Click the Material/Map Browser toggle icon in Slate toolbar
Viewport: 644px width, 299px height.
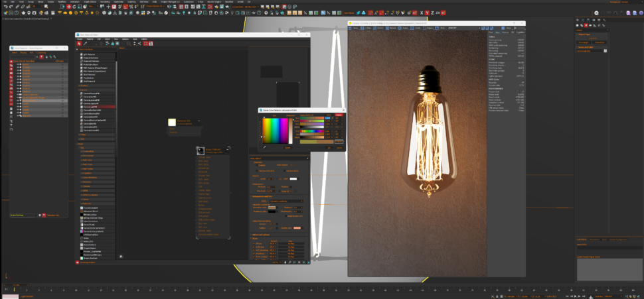[x=146, y=44]
